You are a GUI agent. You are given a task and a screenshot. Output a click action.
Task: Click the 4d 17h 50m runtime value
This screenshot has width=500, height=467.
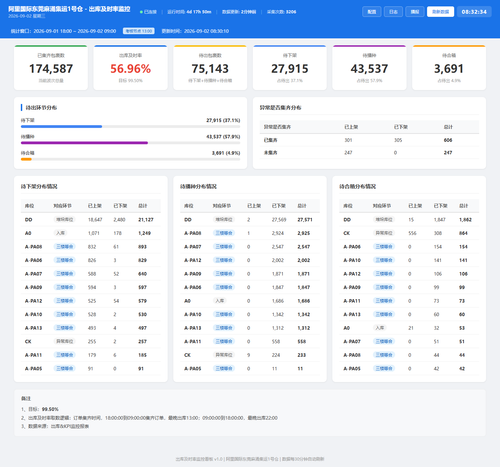pyautogui.click(x=199, y=12)
